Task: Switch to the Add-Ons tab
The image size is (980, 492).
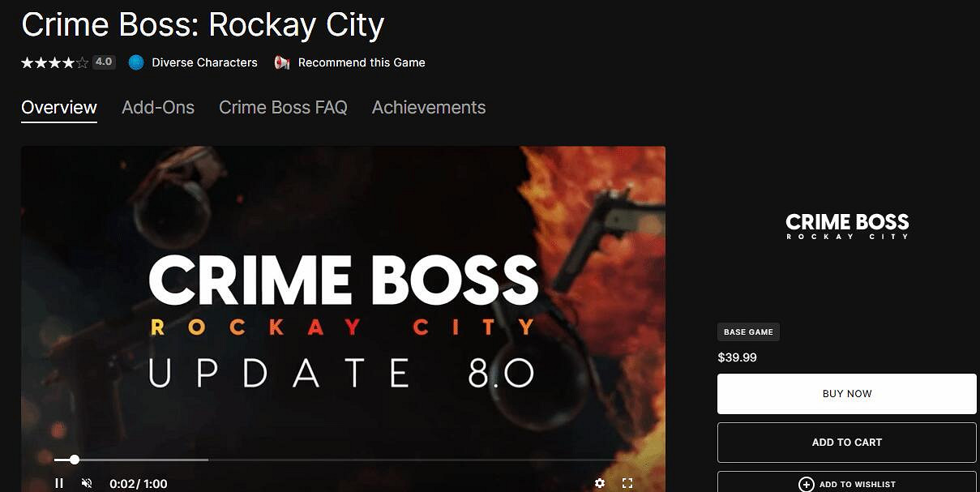Action: (158, 107)
